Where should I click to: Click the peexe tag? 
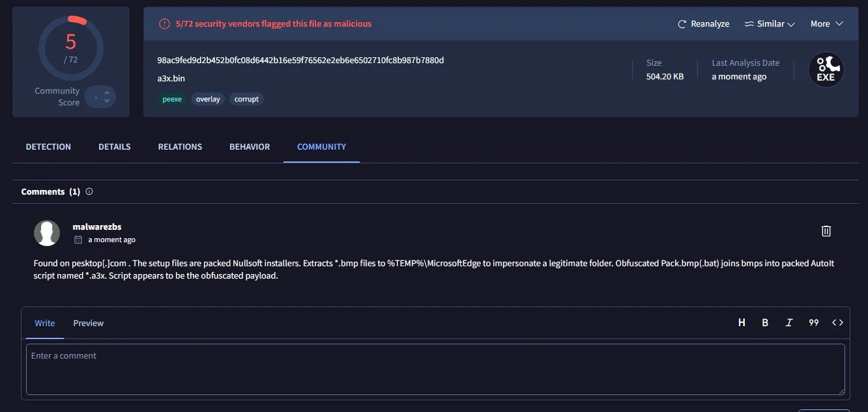click(x=172, y=100)
